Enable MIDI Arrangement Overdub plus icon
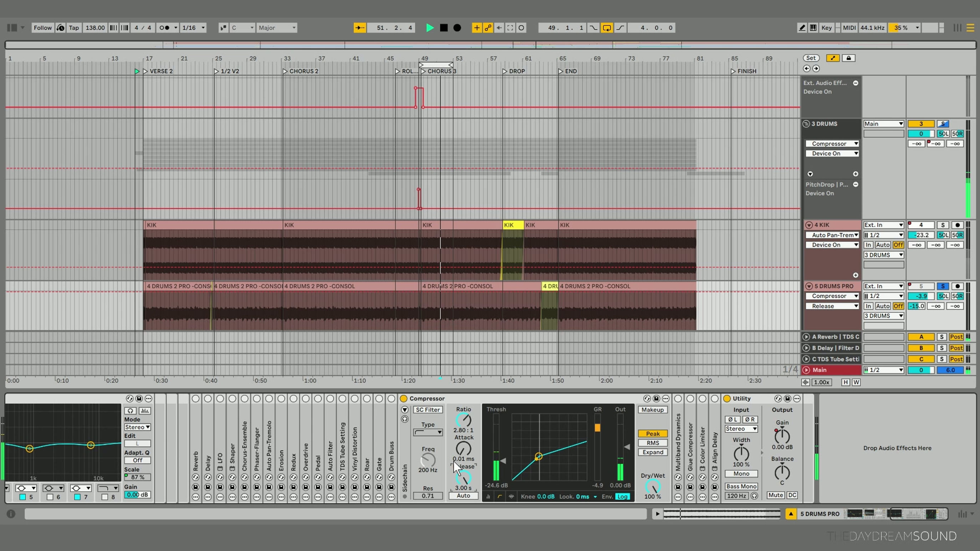Viewport: 980px width, 551px height. pyautogui.click(x=477, y=27)
